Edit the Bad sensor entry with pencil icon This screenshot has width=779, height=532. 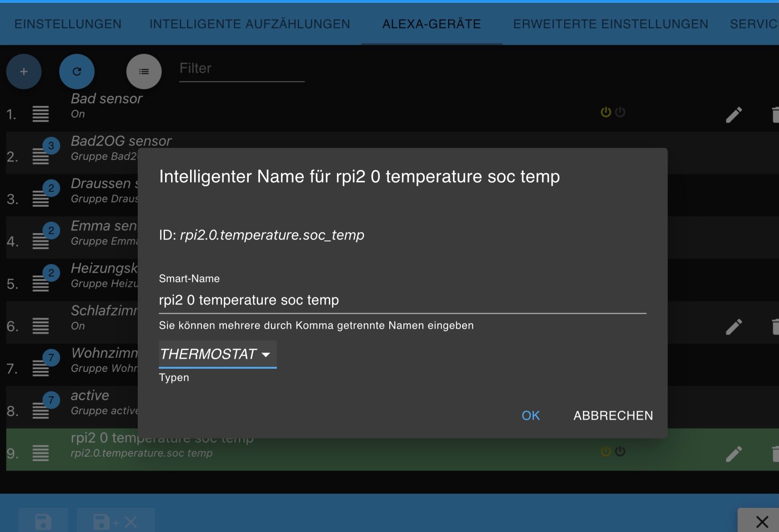tap(734, 115)
